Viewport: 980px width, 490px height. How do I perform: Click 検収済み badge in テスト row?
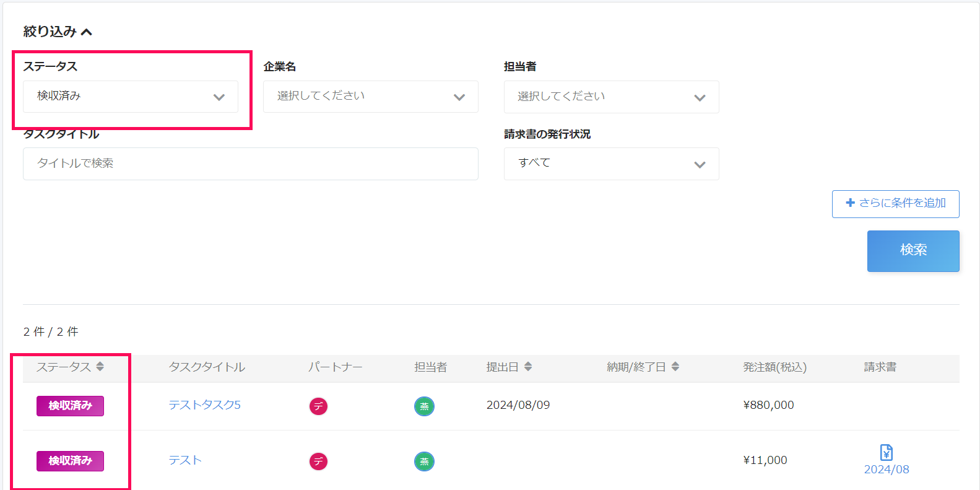[70, 461]
